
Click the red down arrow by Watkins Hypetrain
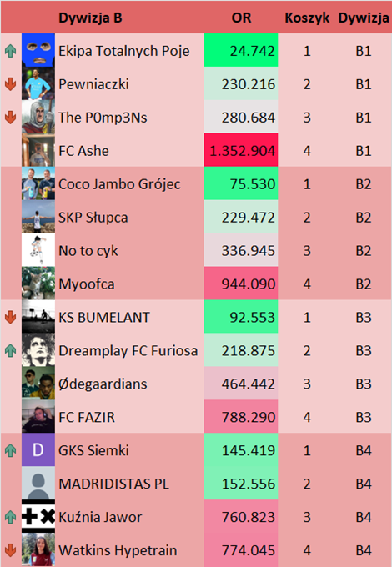[11, 550]
